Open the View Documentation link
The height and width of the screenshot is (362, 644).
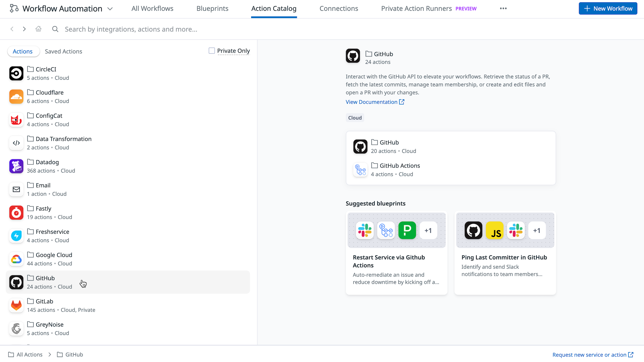[375, 102]
